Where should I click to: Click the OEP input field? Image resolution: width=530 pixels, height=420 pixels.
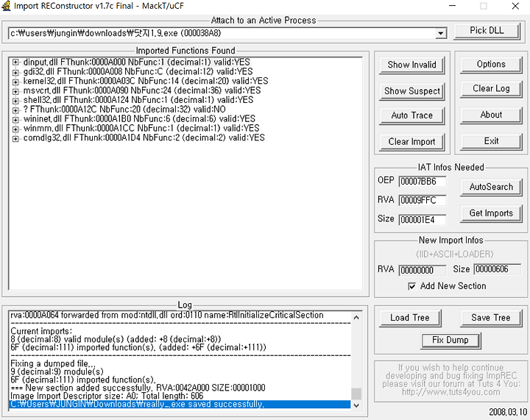(x=423, y=182)
